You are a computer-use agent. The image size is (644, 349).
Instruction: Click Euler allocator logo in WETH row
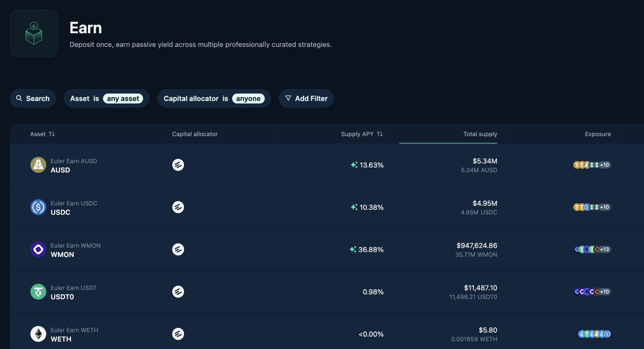tap(178, 334)
